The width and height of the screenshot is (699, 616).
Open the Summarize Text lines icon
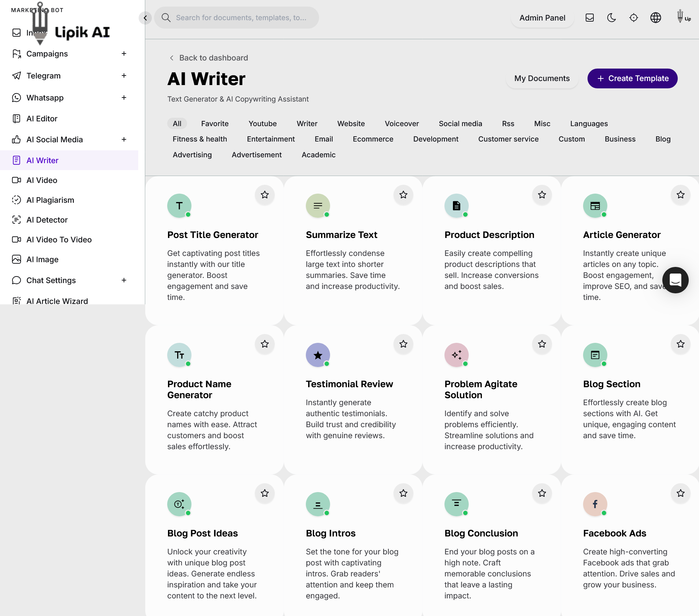click(x=318, y=206)
